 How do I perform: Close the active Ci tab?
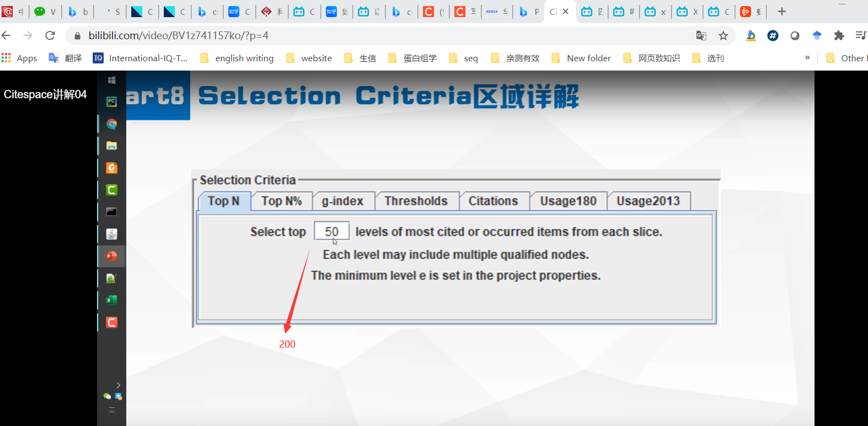coord(565,12)
